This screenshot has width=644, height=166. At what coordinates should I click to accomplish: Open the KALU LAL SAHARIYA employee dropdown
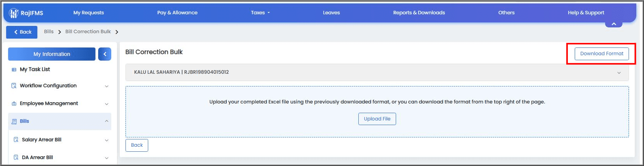click(377, 72)
